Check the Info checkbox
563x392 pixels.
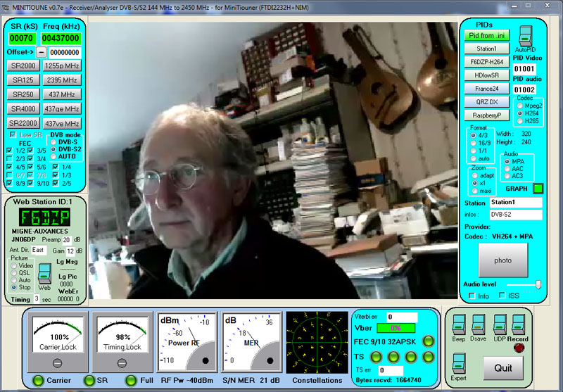472,296
